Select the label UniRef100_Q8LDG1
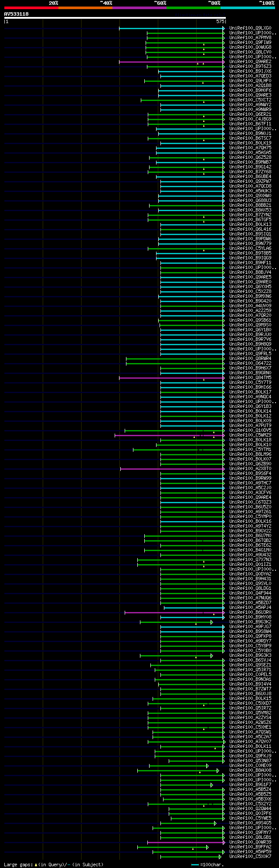Screen dimensions: 279x868 250,589
